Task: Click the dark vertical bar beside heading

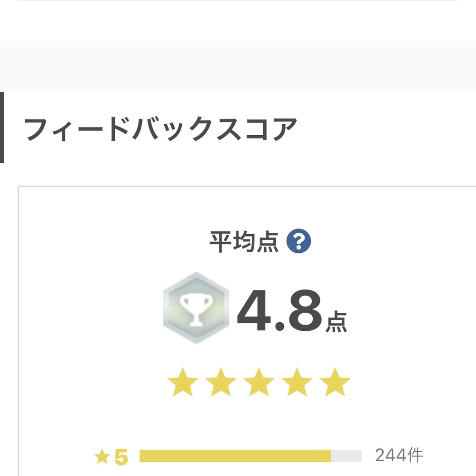Action: [x=2, y=127]
